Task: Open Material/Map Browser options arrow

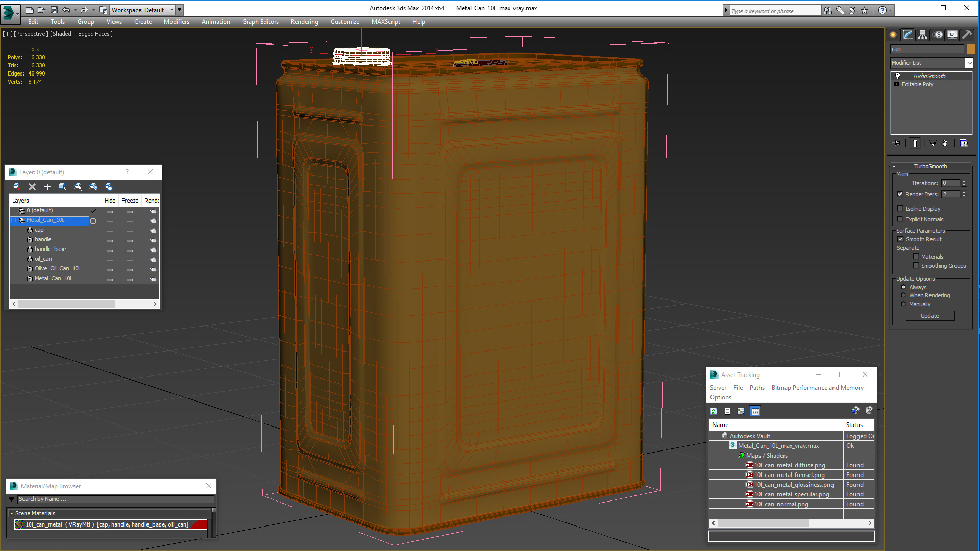Action: (x=11, y=499)
